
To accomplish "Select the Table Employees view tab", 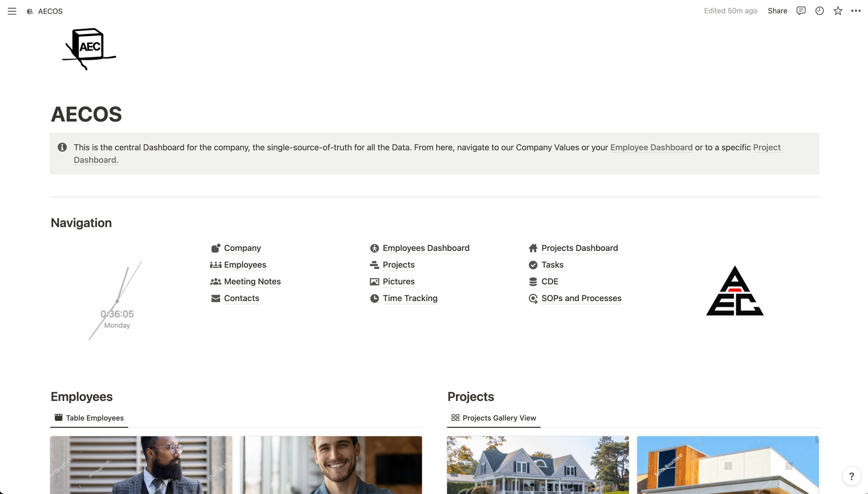I will click(x=89, y=418).
